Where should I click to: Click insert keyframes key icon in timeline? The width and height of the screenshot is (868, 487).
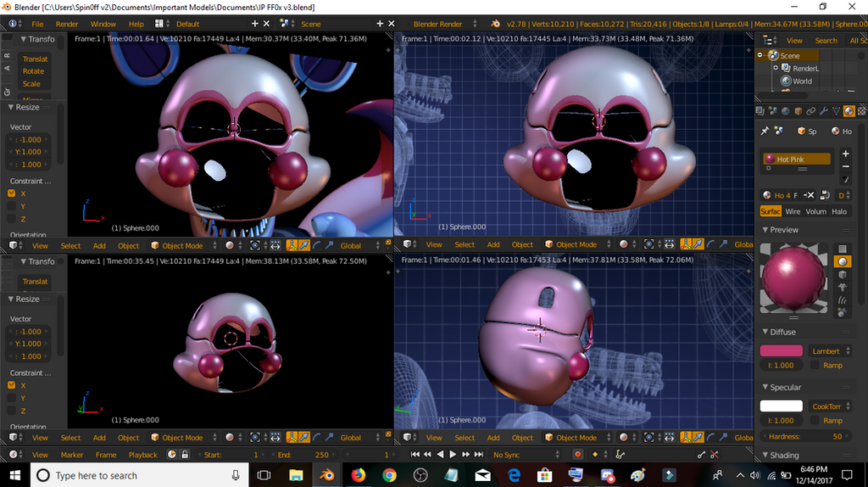tap(701, 454)
